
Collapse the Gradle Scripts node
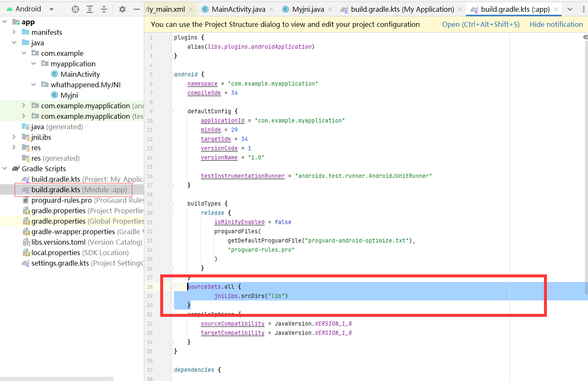5,169
